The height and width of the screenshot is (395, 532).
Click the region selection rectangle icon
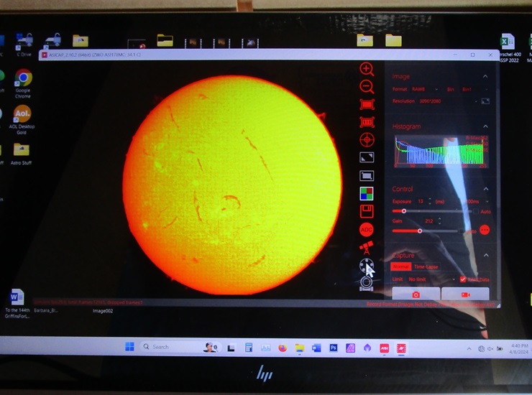[x=367, y=176]
